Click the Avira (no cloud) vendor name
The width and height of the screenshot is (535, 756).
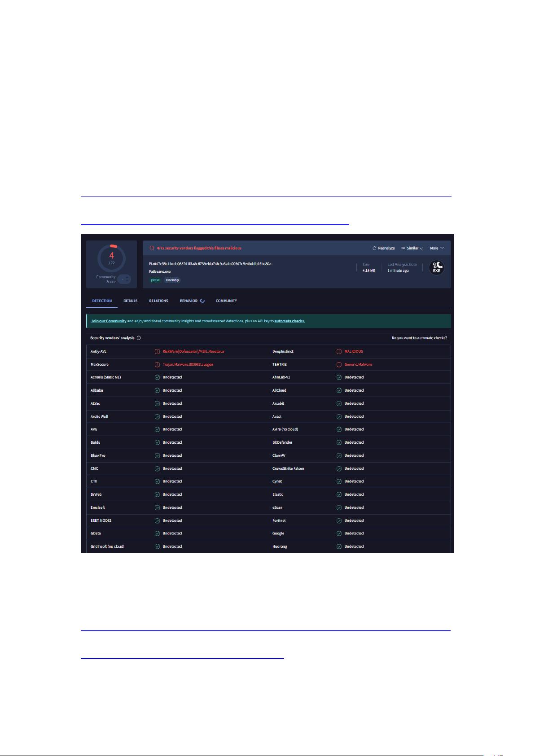click(285, 429)
